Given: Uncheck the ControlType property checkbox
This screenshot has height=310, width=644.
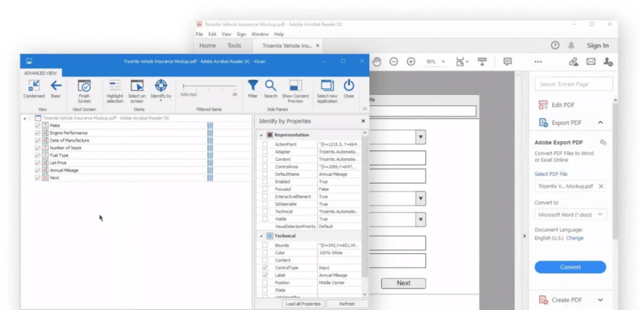Looking at the screenshot, I should [265, 268].
